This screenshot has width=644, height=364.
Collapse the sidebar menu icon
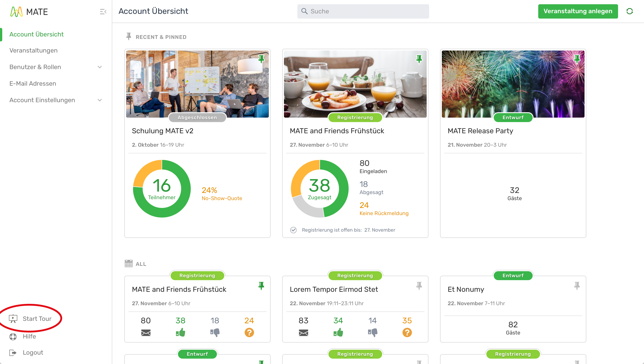click(x=103, y=11)
